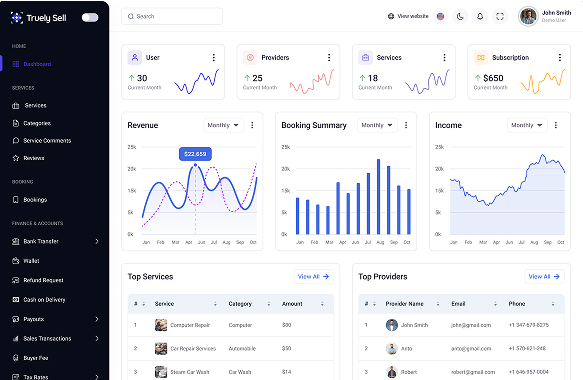
Task: Expand the Payouts submenu chevron
Action: pos(97,319)
